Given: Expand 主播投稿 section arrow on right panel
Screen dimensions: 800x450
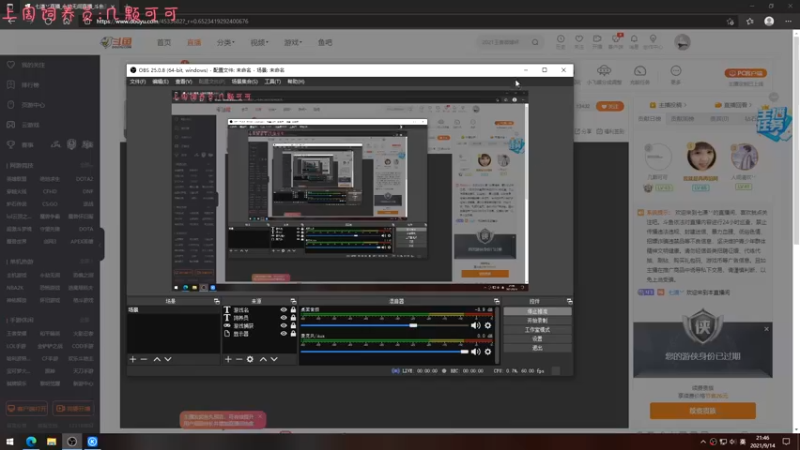Looking at the screenshot, I should [x=685, y=105].
